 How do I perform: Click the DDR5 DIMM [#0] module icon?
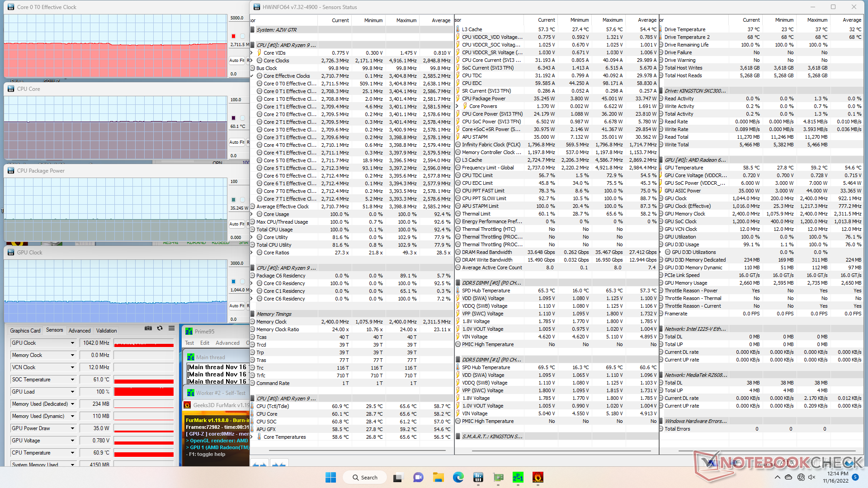click(x=458, y=283)
